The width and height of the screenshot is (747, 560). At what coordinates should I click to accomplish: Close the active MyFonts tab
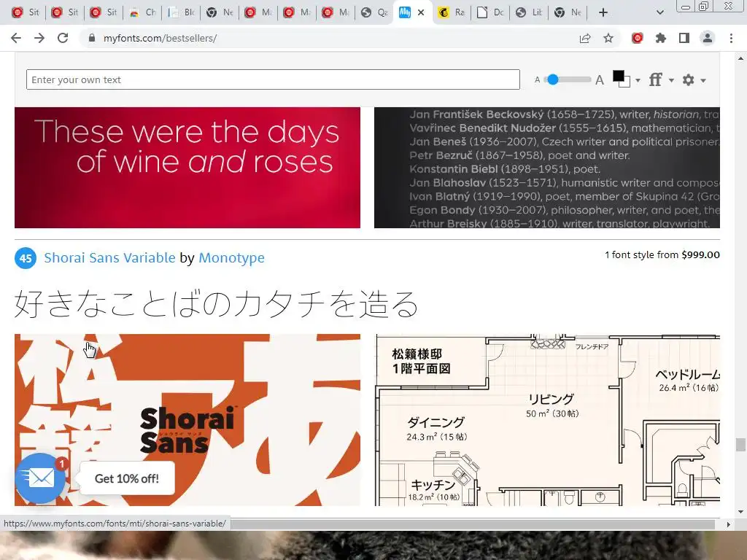point(421,12)
